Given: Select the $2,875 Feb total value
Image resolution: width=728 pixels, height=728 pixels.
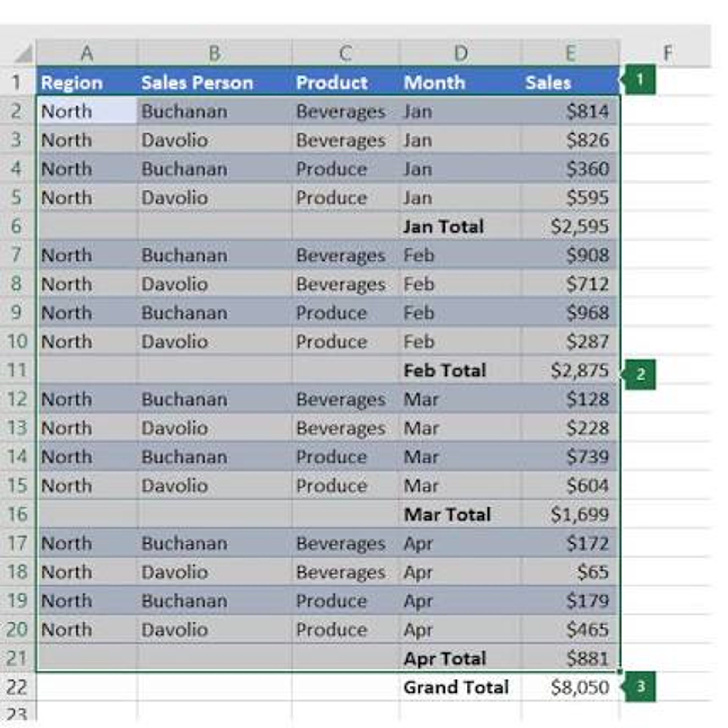Looking at the screenshot, I should 571,370.
